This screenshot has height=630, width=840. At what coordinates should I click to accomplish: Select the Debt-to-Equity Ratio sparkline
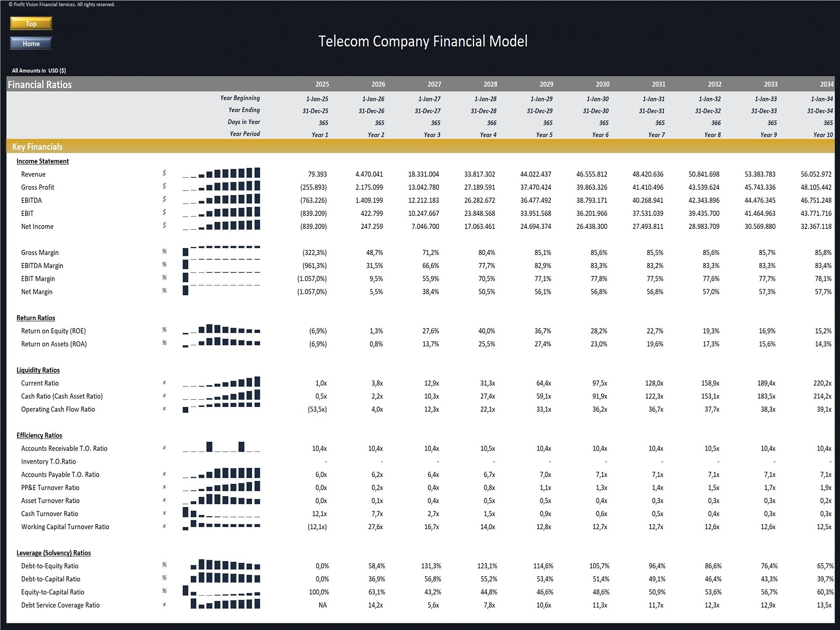point(225,566)
